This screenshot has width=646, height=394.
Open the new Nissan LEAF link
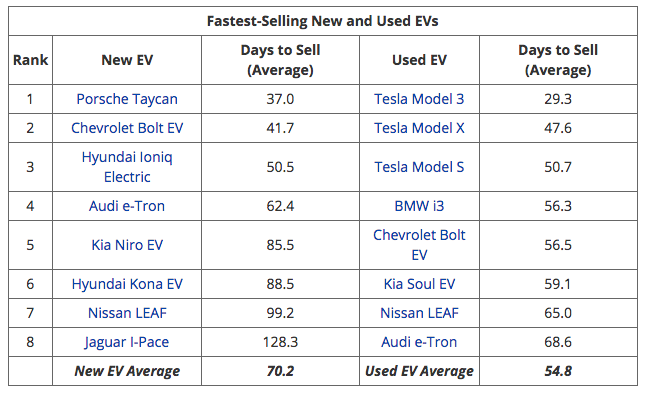coord(127,313)
